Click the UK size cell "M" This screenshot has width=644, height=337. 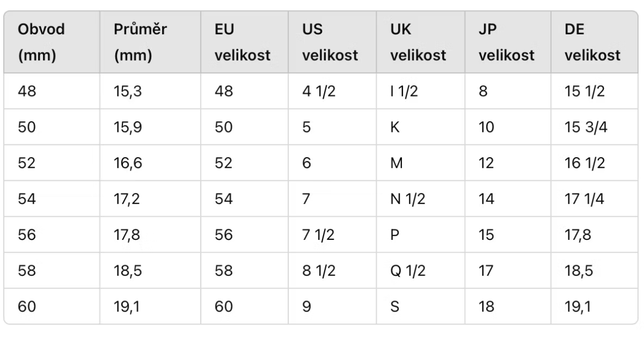397,163
